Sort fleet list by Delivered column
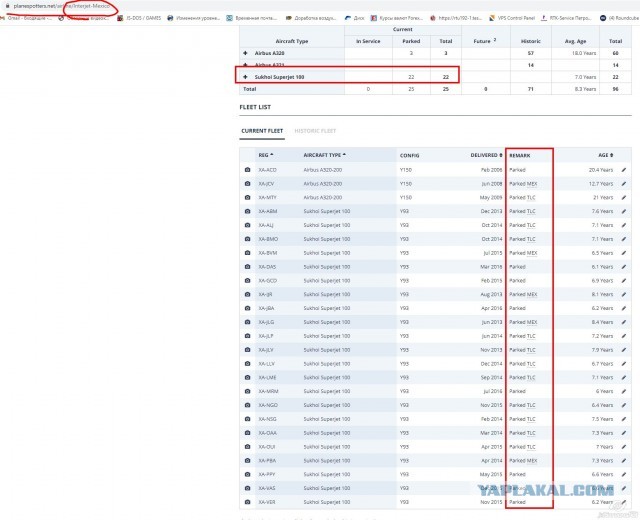 click(x=487, y=155)
